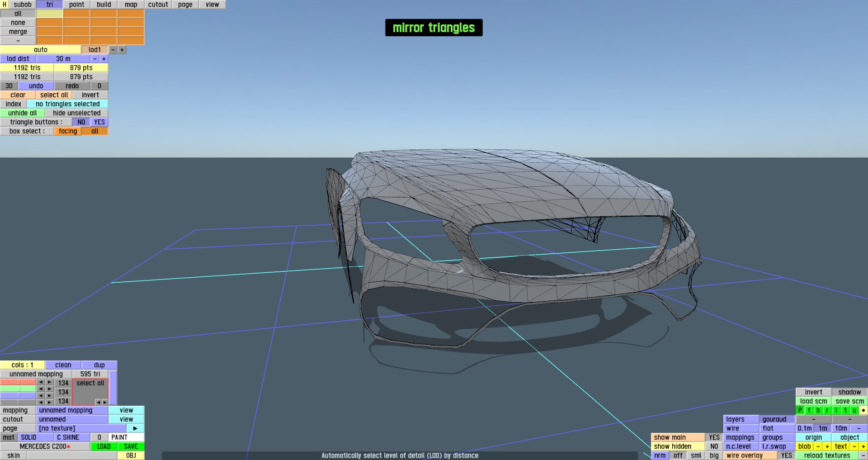This screenshot has width=868, height=460.
Task: Decrease red value with its left arrow
Action: tap(41, 382)
